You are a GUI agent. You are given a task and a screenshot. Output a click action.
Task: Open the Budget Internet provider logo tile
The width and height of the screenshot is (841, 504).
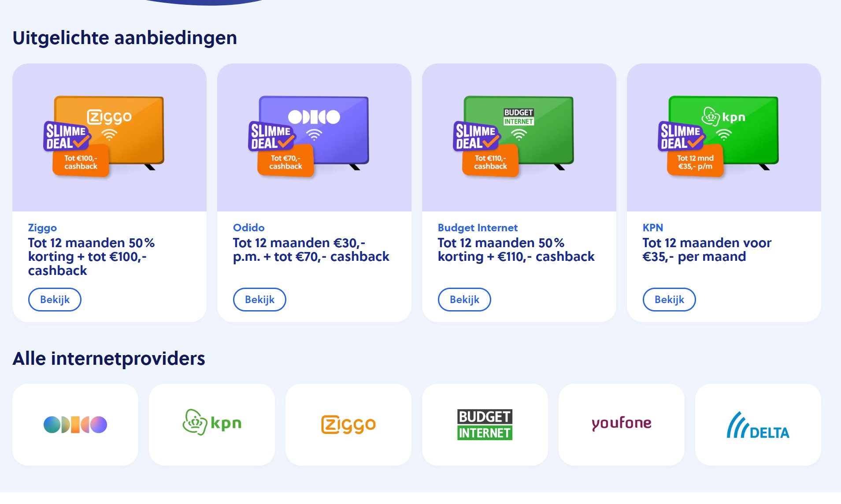pos(485,424)
